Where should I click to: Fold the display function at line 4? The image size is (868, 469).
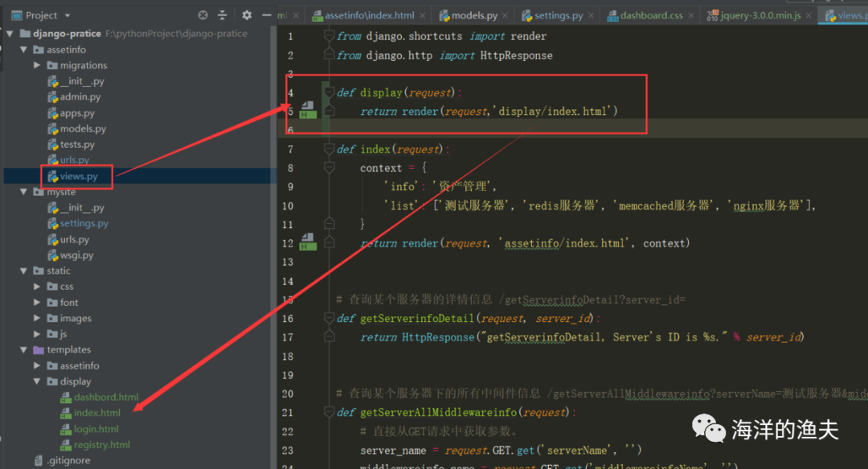[x=329, y=92]
